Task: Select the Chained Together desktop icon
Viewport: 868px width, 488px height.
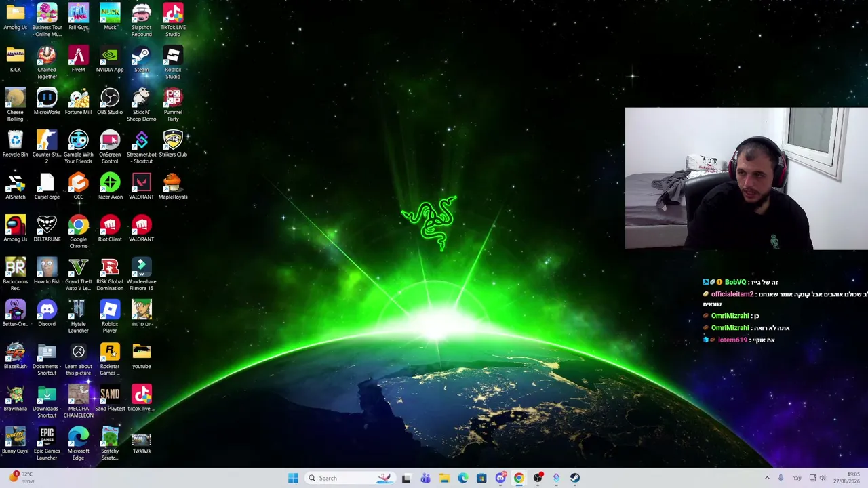Action: pos(47,62)
